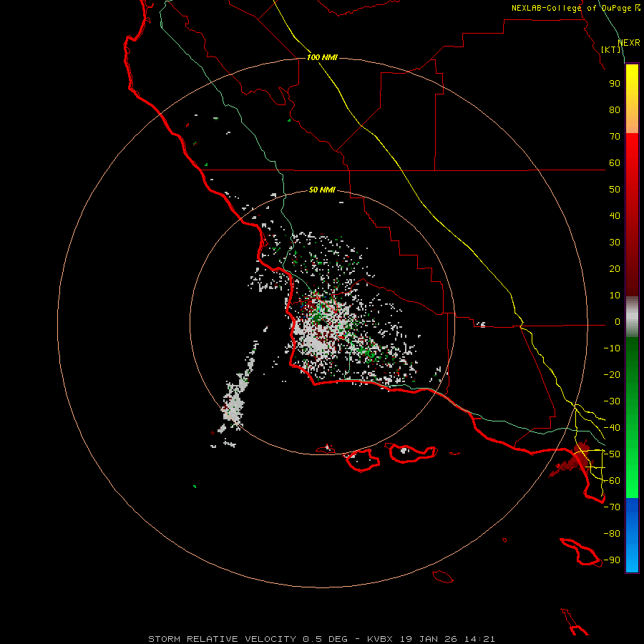Click the 60 value on the color scale
The height and width of the screenshot is (644, 644).
(x=615, y=162)
